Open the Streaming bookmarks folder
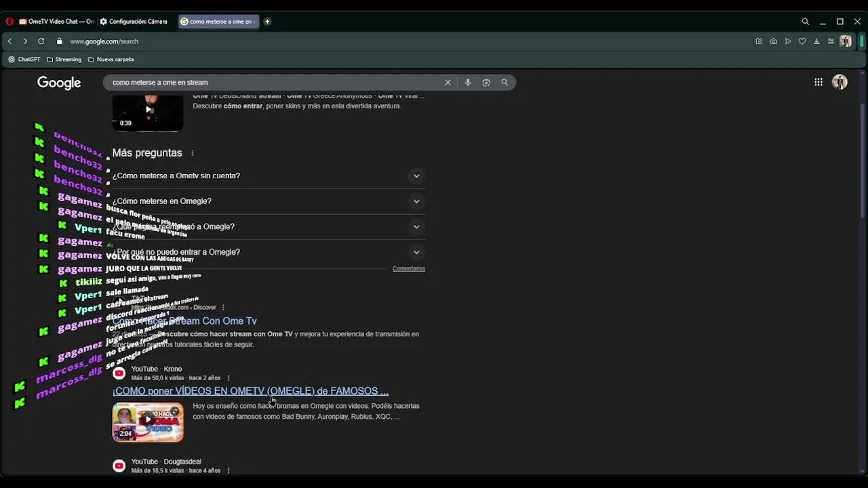This screenshot has height=488, width=868. (64, 60)
